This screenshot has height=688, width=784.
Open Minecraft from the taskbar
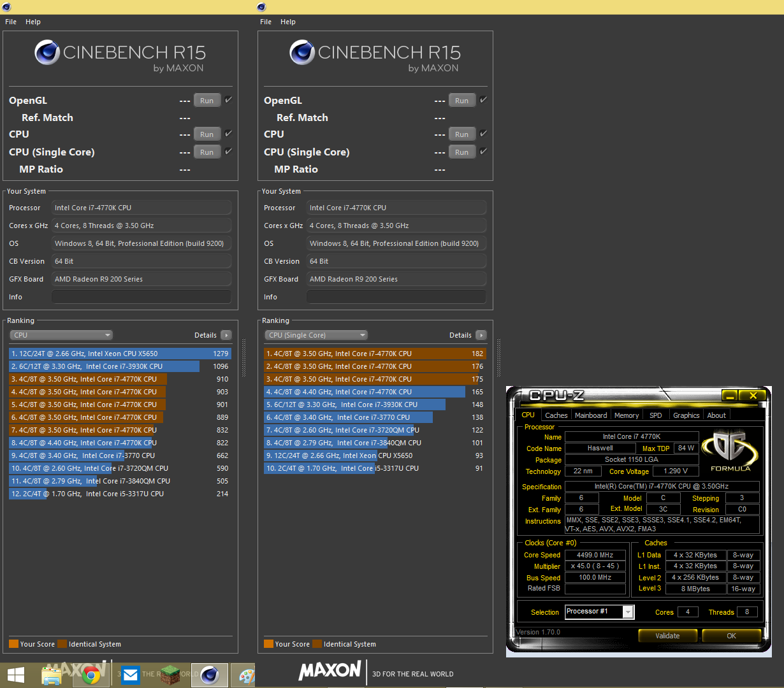click(170, 675)
